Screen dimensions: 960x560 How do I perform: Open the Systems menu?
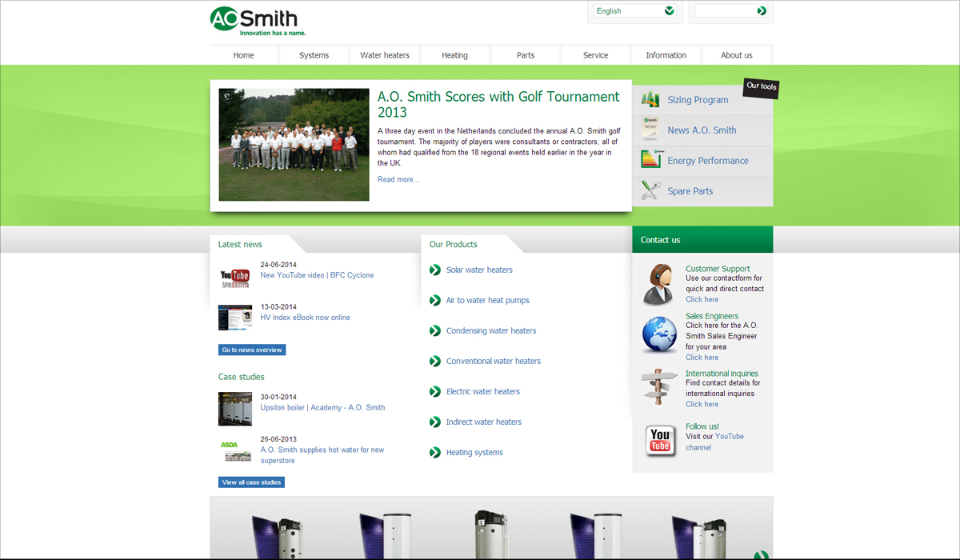point(314,55)
